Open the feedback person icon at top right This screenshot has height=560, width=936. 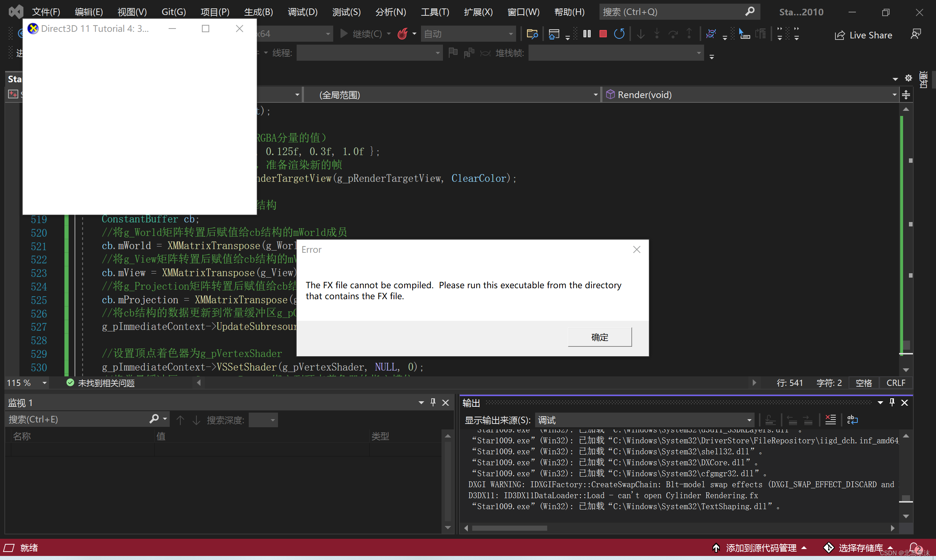tap(916, 34)
